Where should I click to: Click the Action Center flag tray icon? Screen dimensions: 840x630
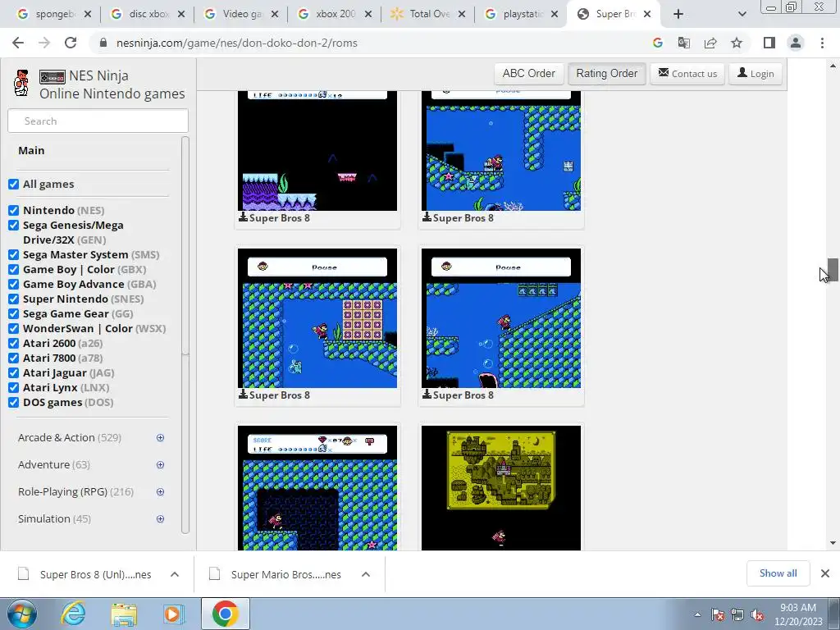(x=717, y=615)
